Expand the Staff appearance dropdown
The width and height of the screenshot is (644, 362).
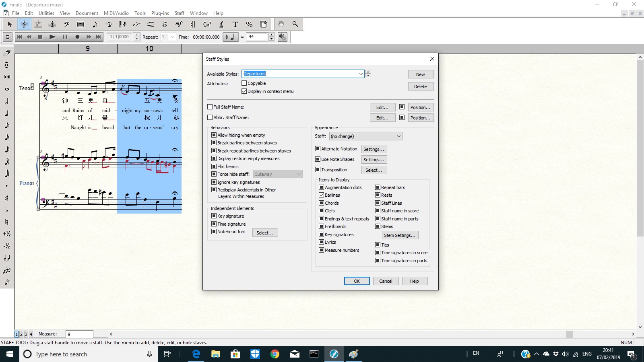[398, 136]
